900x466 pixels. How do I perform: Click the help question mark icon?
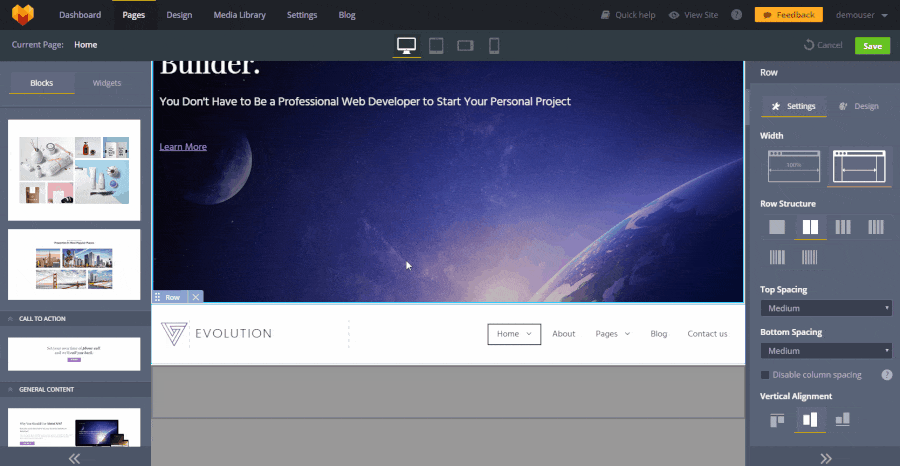pyautogui.click(x=736, y=15)
